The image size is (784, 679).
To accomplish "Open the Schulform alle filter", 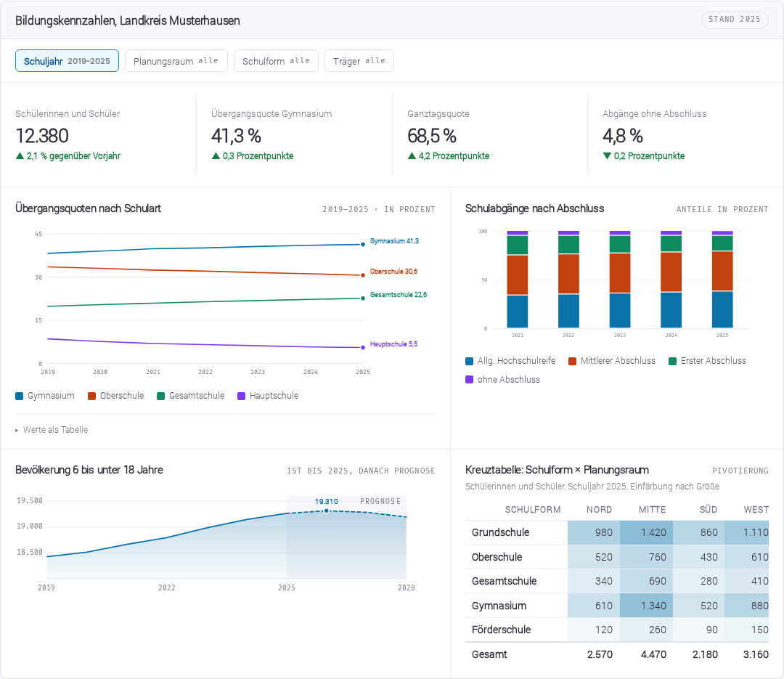I will (276, 60).
